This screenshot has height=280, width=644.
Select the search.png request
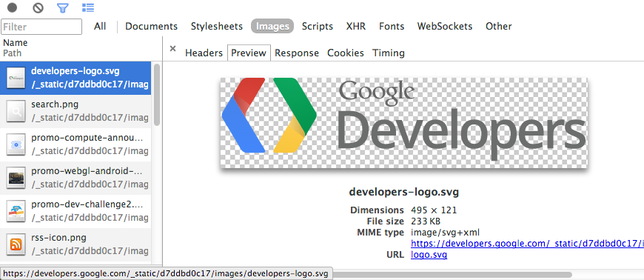click(76, 111)
